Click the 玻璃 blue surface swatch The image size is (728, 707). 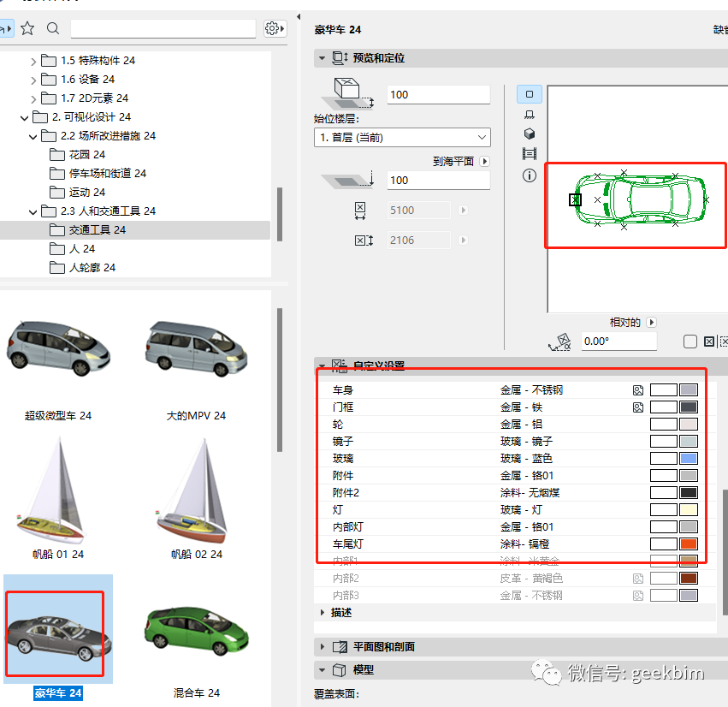(x=688, y=459)
